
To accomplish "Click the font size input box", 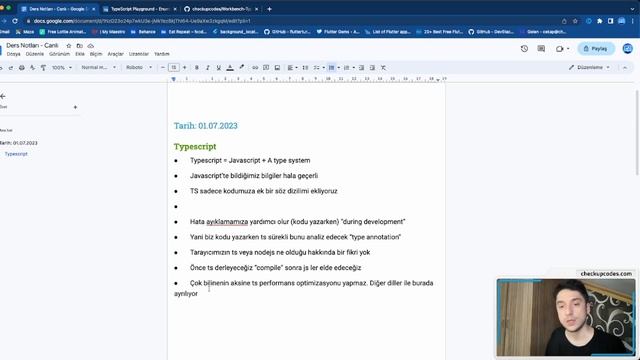I will 173,68.
